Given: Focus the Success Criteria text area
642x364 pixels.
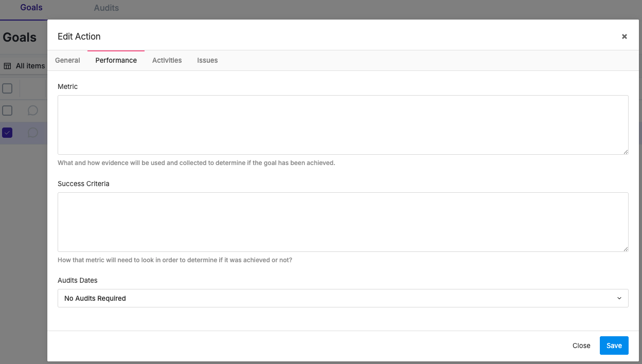Looking at the screenshot, I should point(343,222).
